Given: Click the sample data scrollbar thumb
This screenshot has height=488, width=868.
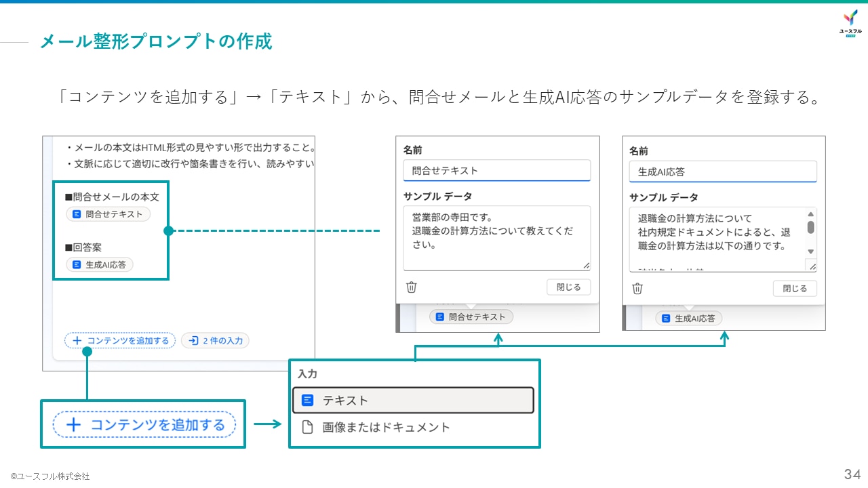Looking at the screenshot, I should [810, 227].
